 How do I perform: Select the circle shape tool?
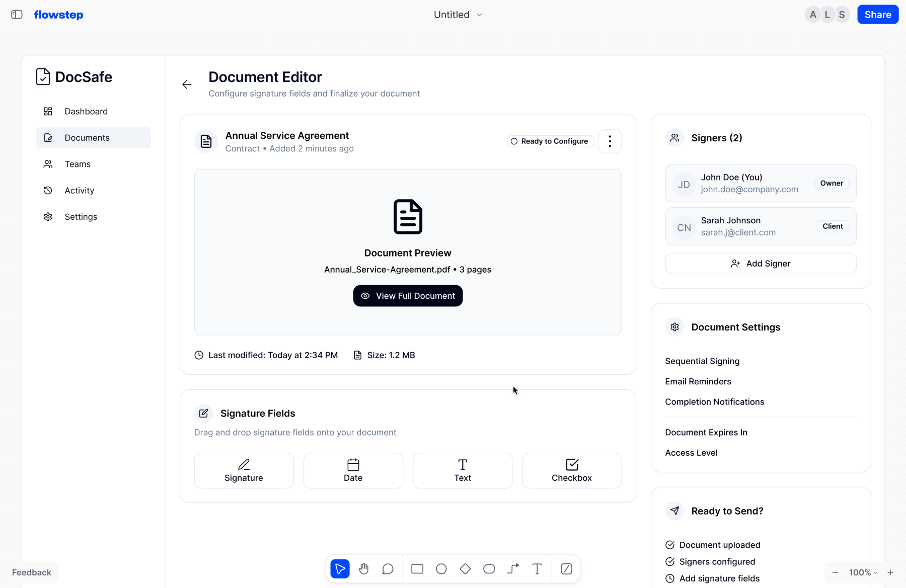441,569
